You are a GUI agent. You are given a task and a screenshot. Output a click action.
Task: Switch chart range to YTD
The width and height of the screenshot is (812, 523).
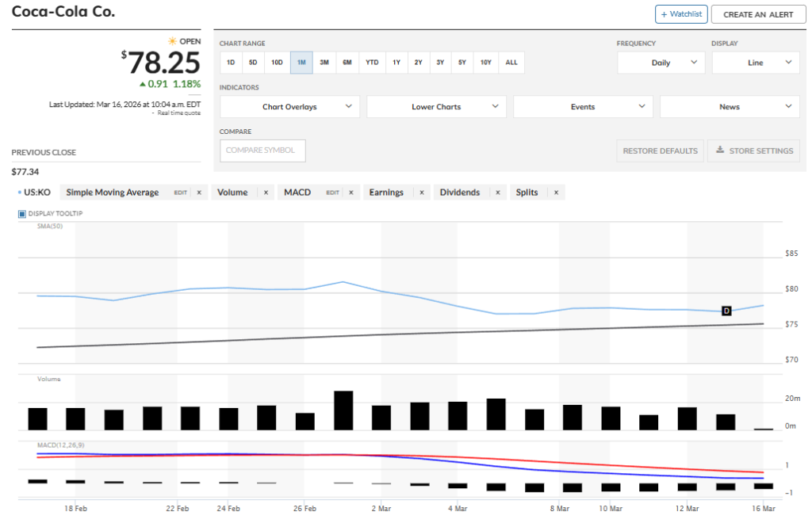372,63
